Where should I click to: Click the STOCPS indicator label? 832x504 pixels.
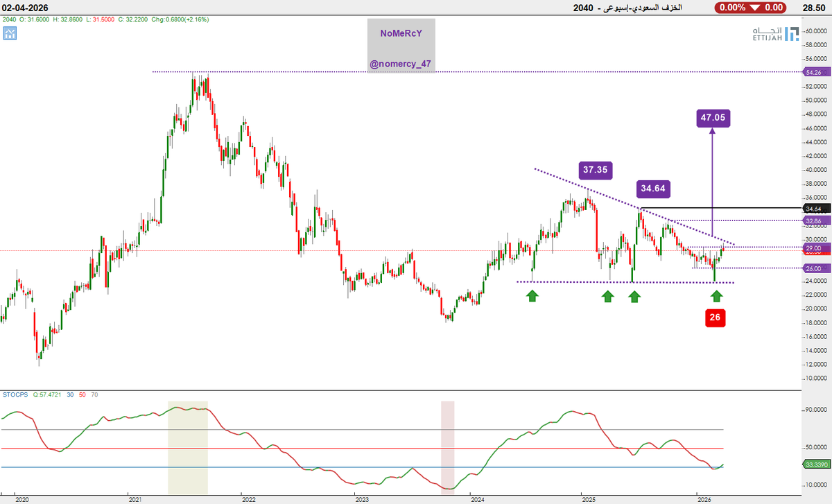[14, 394]
